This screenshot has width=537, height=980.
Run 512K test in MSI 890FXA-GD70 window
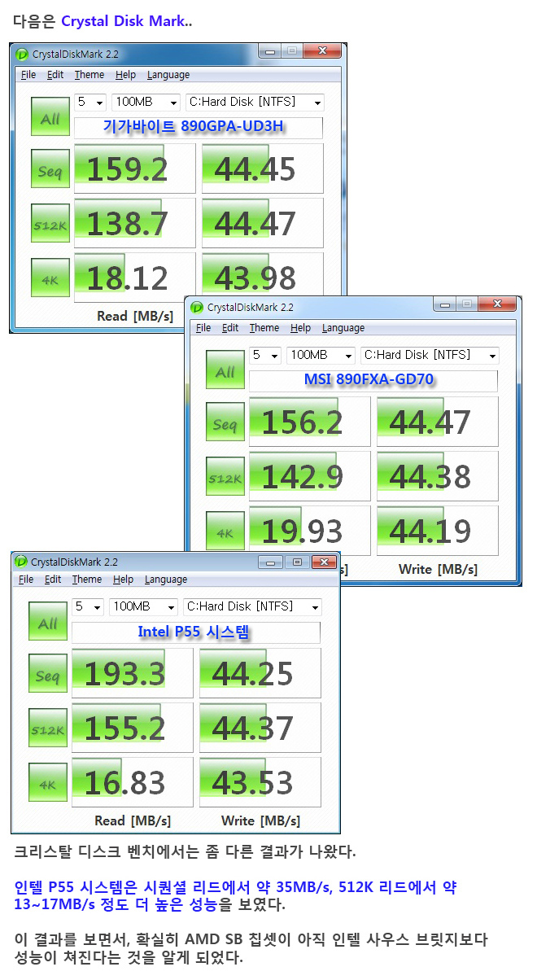coord(225,477)
